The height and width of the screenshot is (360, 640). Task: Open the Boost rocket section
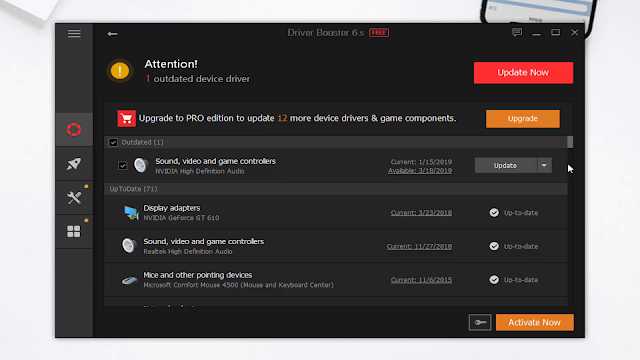(x=74, y=164)
